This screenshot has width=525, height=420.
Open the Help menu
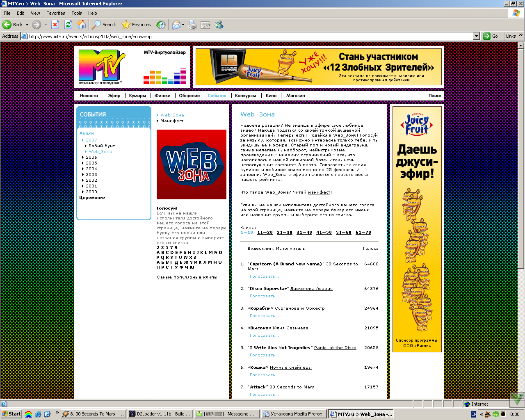pos(93,13)
